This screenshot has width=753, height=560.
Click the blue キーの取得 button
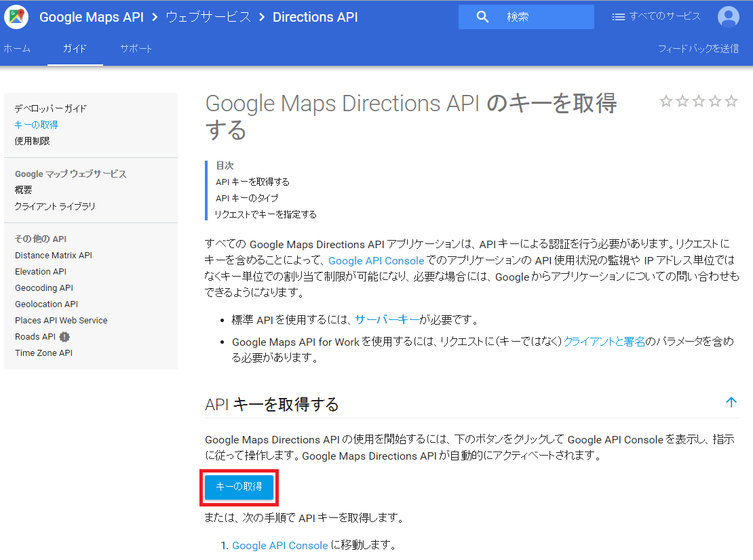click(x=239, y=487)
